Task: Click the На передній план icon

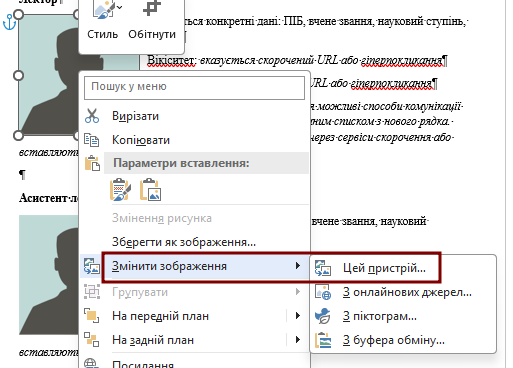Action: pos(92,316)
